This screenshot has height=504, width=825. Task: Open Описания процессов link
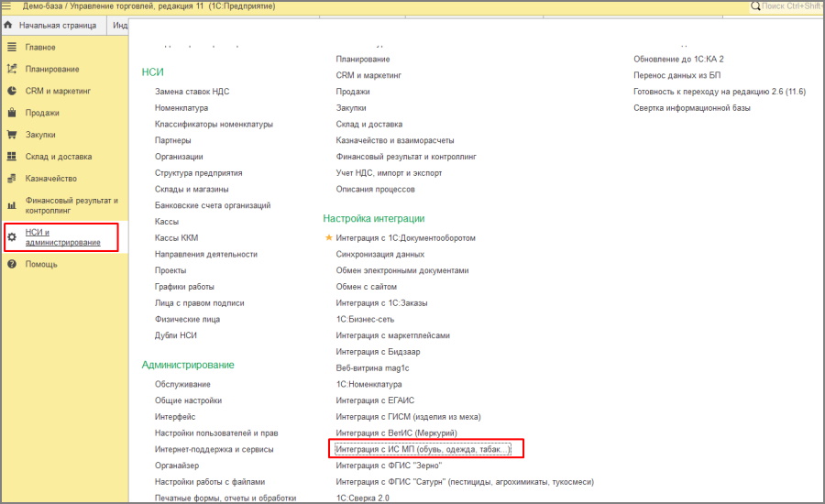click(375, 190)
